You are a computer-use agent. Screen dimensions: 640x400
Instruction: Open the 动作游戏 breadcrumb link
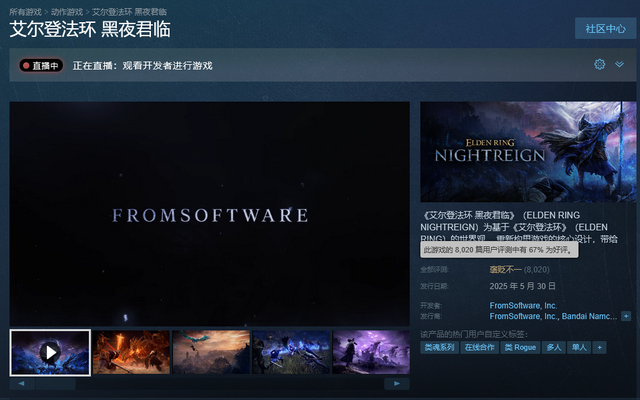click(67, 12)
